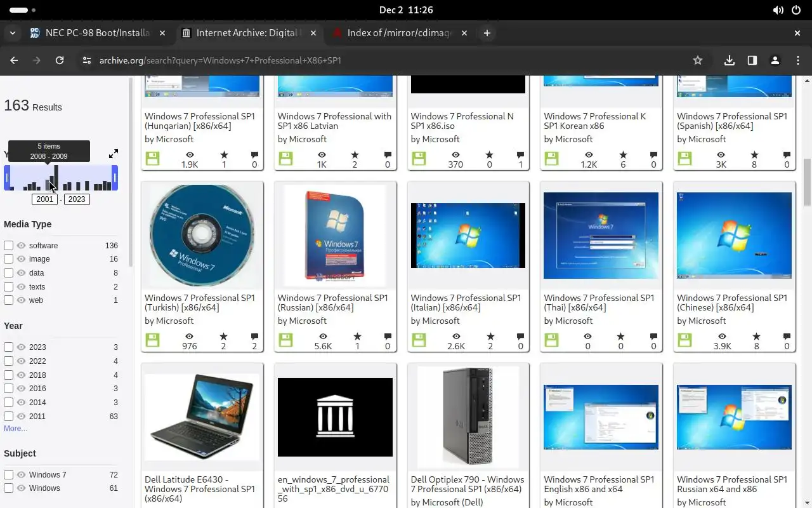Edit the 2023 end year field
This screenshot has height=508, width=812.
(x=77, y=199)
